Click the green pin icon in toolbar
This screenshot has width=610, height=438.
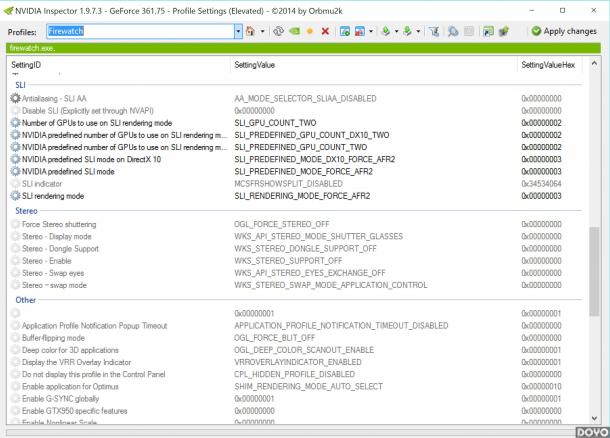504,31
